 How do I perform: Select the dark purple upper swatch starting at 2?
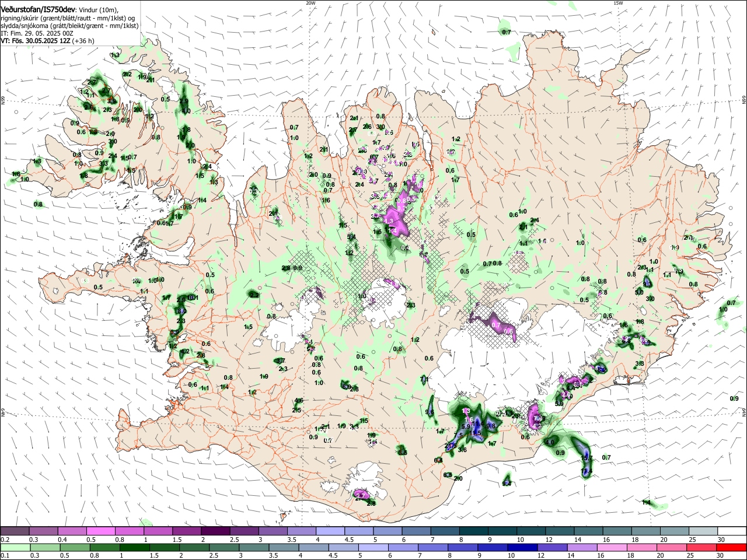click(x=215, y=531)
